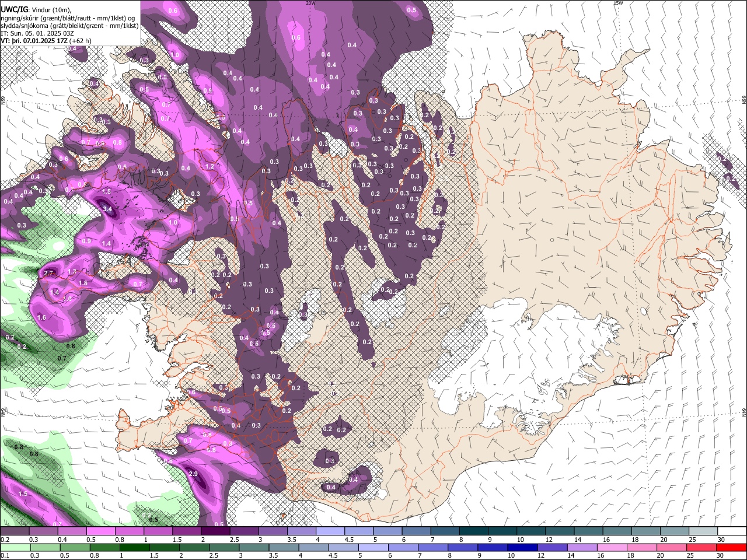Click the upper legend swatch between 0.2 and 0.3
Image resolution: width=747 pixels, height=560 pixels.
pos(15,531)
